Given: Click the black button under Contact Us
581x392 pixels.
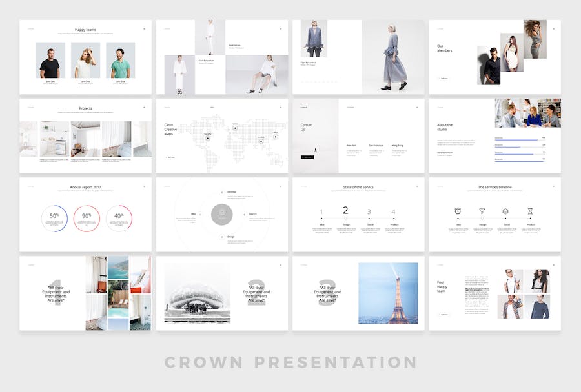Looking at the screenshot, I should click(307, 157).
